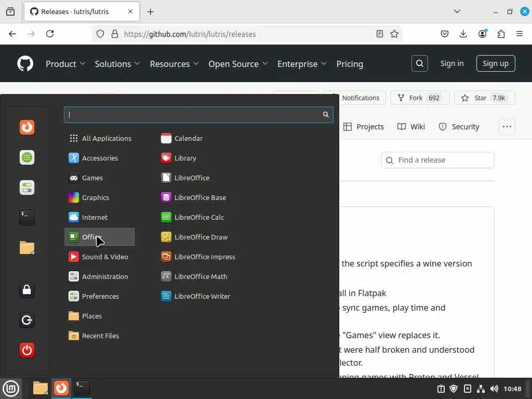This screenshot has width=532, height=399.
Task: Expand the list all tabs dropdown
Action: 457,11
